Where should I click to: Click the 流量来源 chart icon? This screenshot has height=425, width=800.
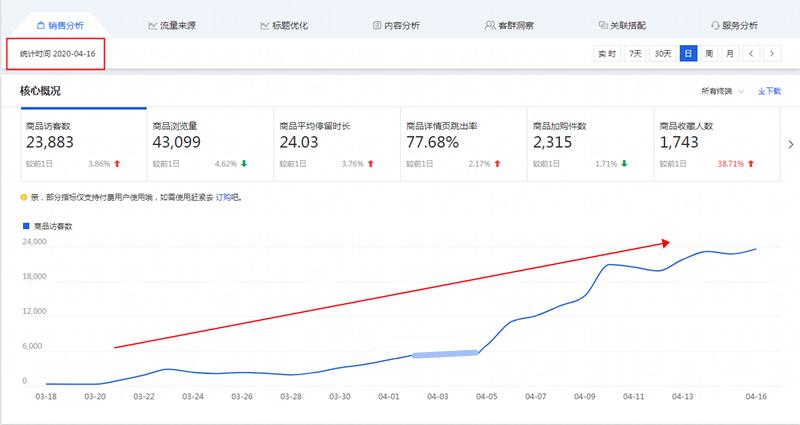tap(153, 25)
